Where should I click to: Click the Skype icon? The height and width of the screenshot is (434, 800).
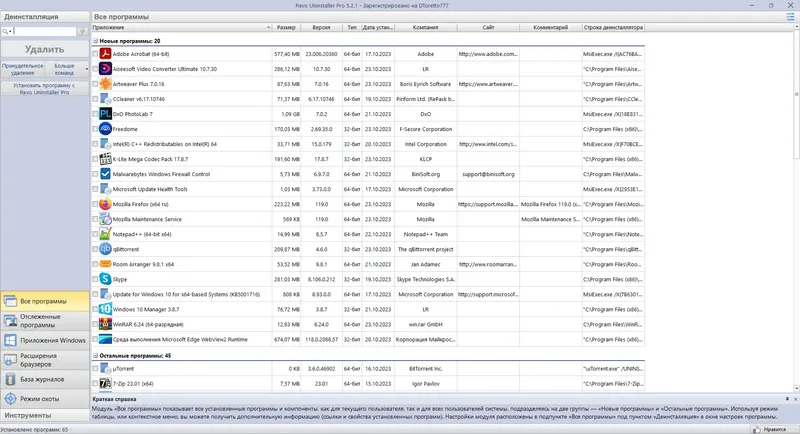click(105, 279)
